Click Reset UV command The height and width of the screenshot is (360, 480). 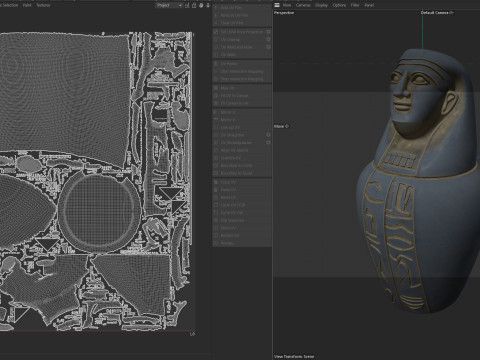[x=242, y=197]
